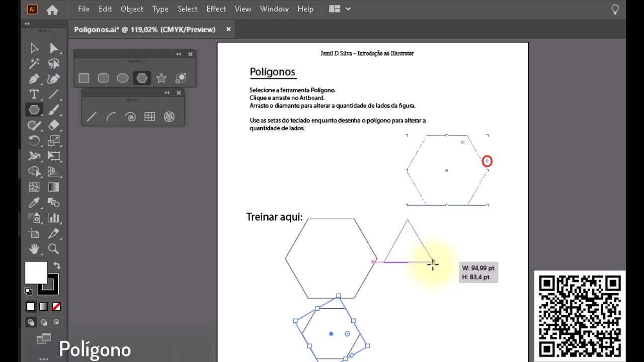Open the Window menu

click(x=274, y=9)
